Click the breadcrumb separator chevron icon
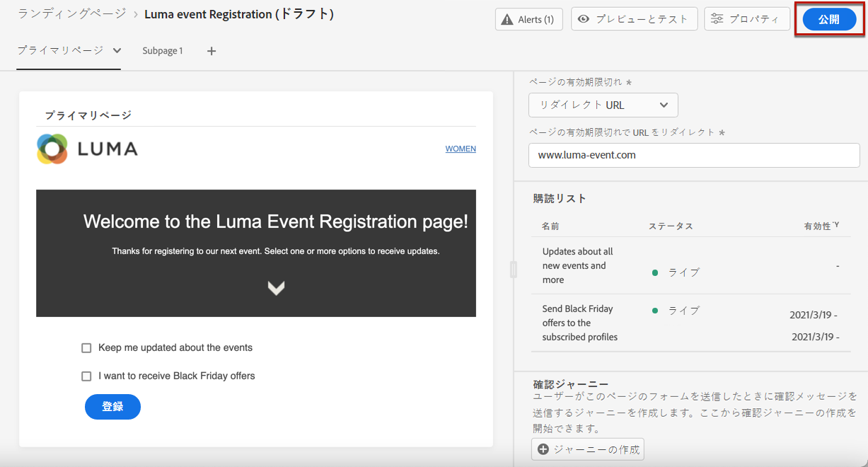 [135, 14]
